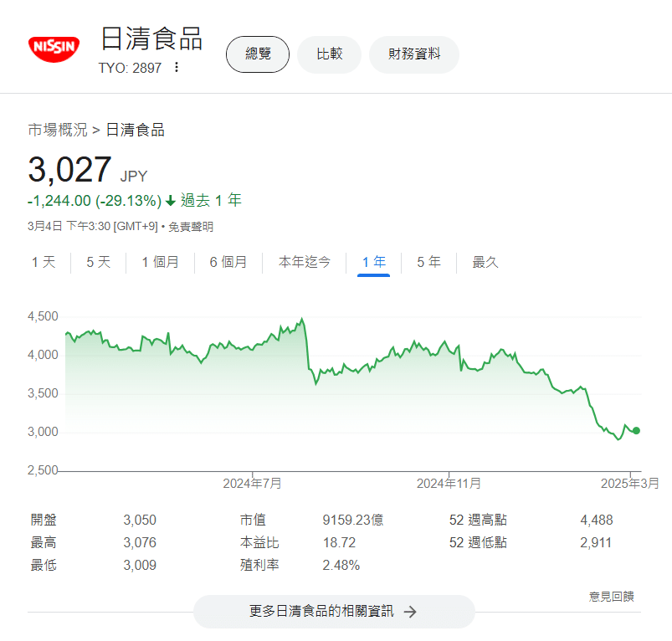Click the 日清食品 main title
This screenshot has height=641, width=672.
coord(151,38)
